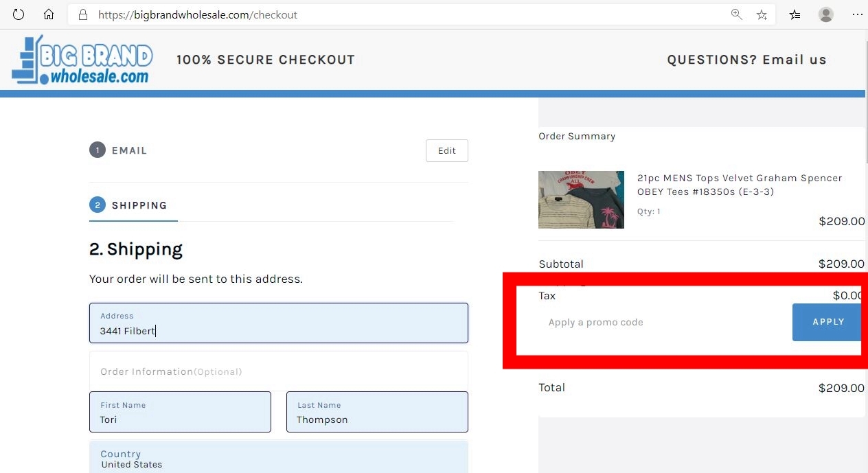Bookmark this page with the star icon
The image size is (868, 473).
tap(762, 14)
